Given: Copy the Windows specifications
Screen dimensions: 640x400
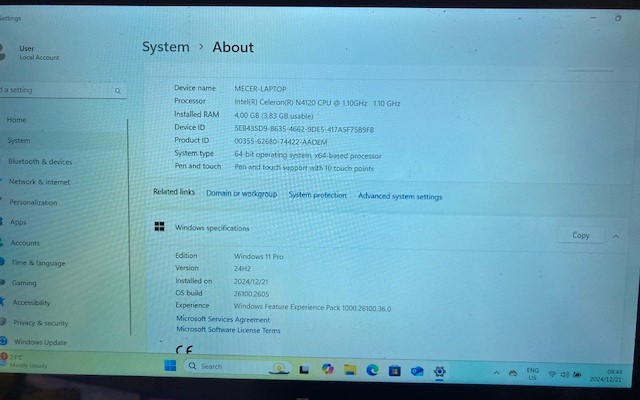Looking at the screenshot, I should click(580, 236).
